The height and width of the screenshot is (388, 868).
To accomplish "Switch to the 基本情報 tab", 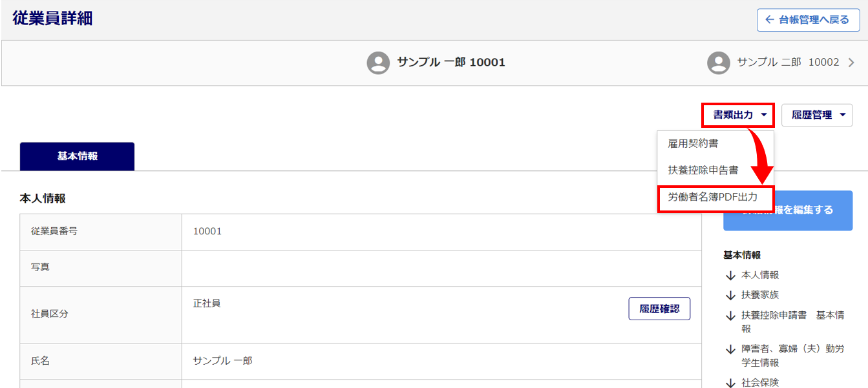I will pyautogui.click(x=77, y=156).
